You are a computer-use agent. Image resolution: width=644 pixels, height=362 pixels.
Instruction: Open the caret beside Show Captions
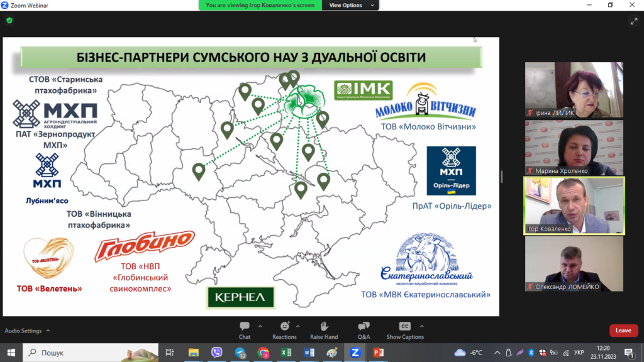[x=421, y=326]
